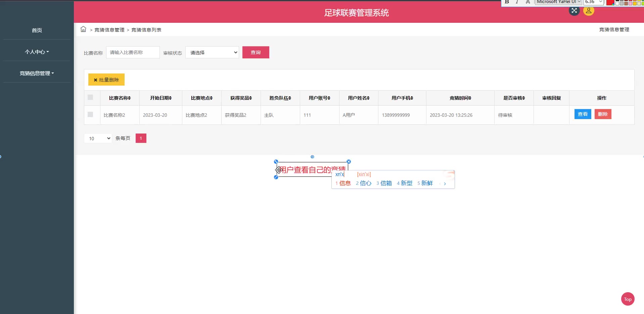This screenshot has width=644, height=314.
Task: Click 竞猜信息列表 in the breadcrumb
Action: coord(146,30)
